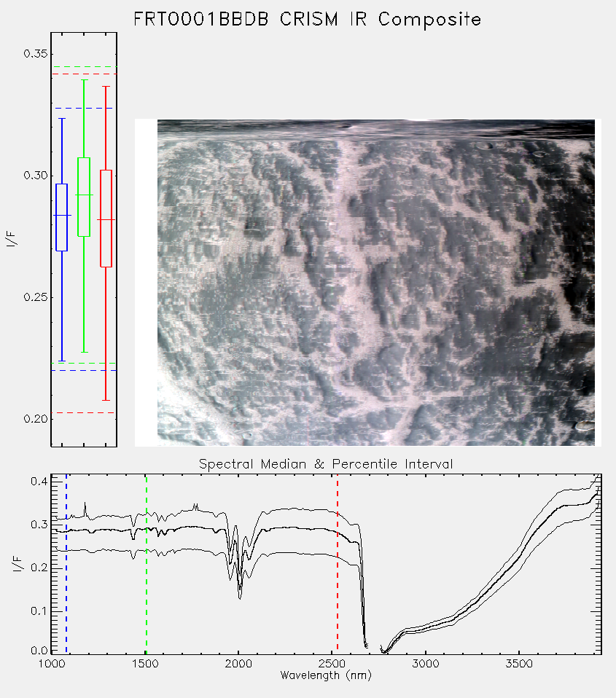Click the 0.35 tick label on boxplot axis
616x698 pixels.
click(x=35, y=54)
